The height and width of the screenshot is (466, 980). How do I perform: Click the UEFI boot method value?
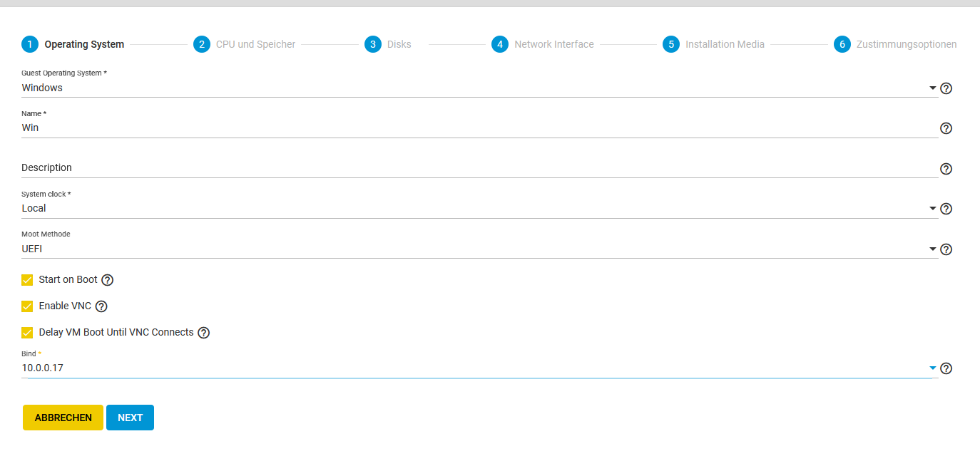click(33, 249)
